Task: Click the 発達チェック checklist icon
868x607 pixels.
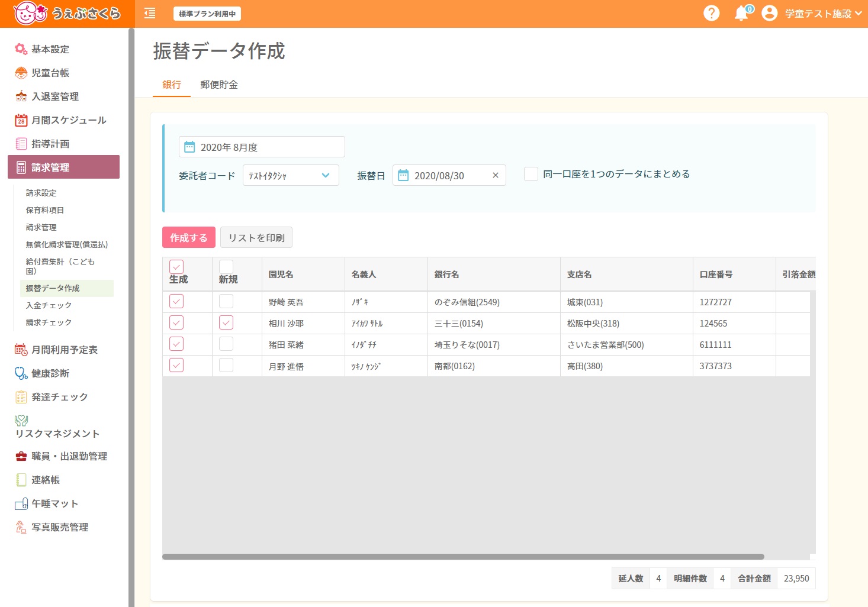Action: coord(21,397)
